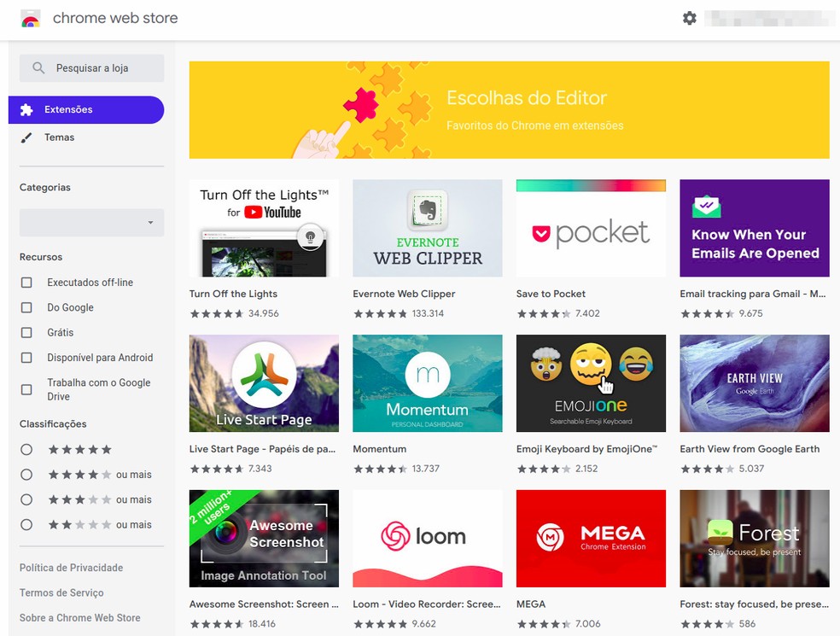Open Política de Privacidade link
This screenshot has width=840, height=636.
[71, 568]
